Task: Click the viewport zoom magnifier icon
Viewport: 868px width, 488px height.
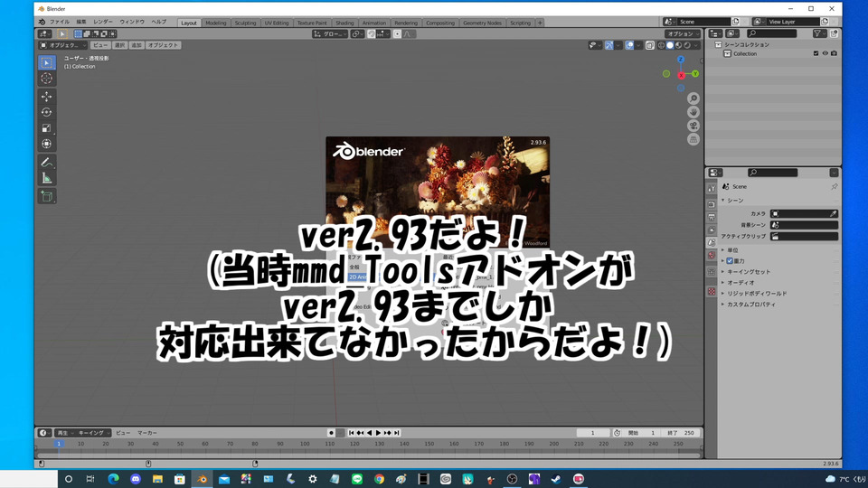Action: 693,99
